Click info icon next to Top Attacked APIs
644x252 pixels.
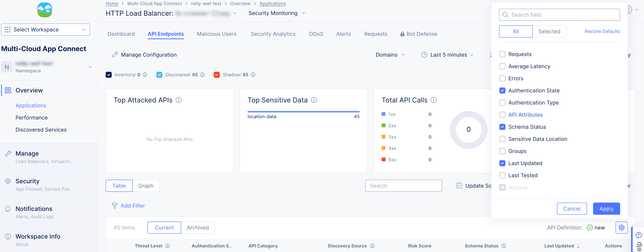tap(179, 100)
